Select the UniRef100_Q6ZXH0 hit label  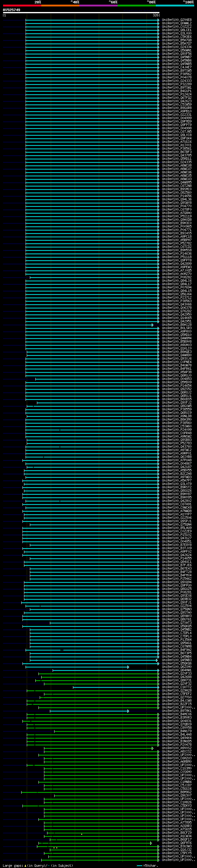pos(177,667)
